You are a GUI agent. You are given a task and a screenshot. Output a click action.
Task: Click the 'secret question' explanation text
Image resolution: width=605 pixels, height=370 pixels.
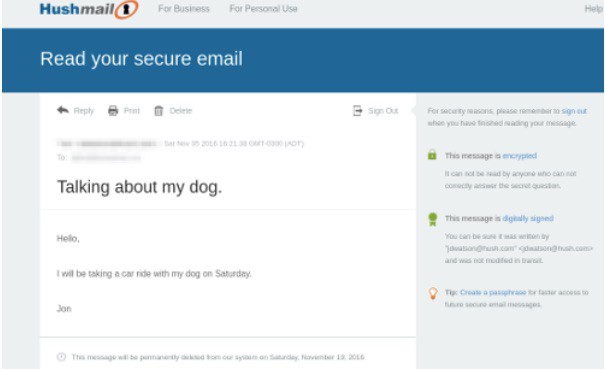[510, 180]
